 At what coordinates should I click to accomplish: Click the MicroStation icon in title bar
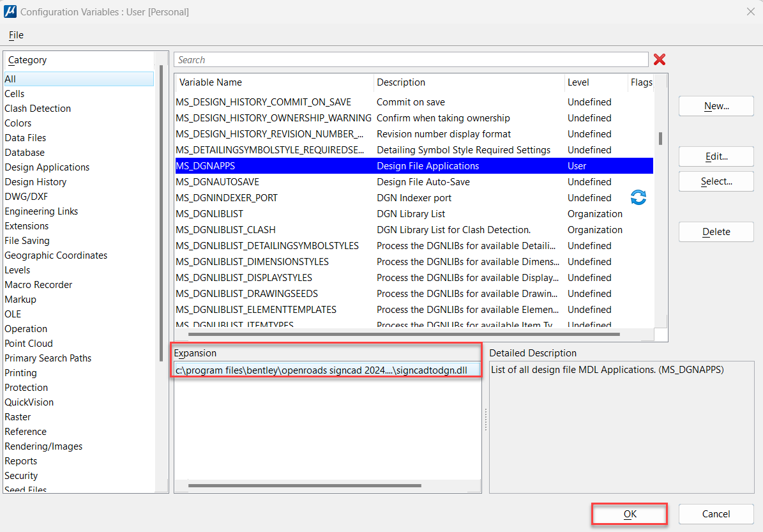point(10,11)
